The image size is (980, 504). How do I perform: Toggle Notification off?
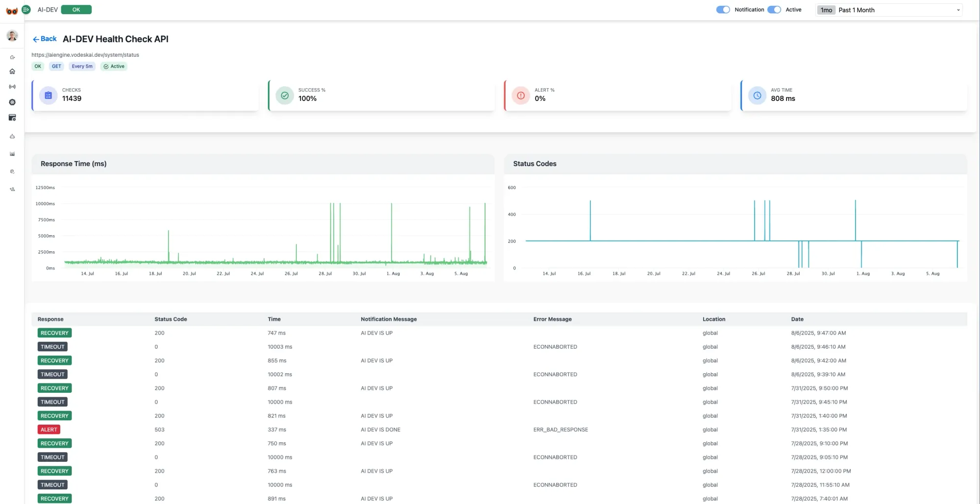tap(723, 9)
